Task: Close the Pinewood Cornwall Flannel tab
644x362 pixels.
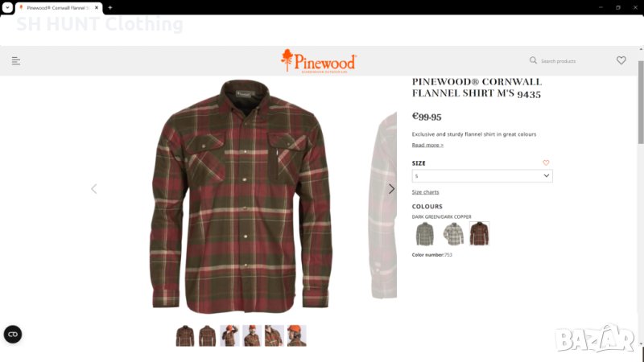Action: [97, 7]
